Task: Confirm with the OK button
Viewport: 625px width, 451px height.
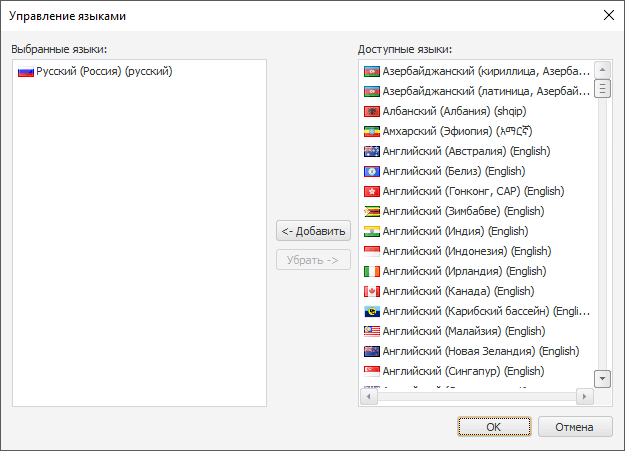Action: [493, 426]
